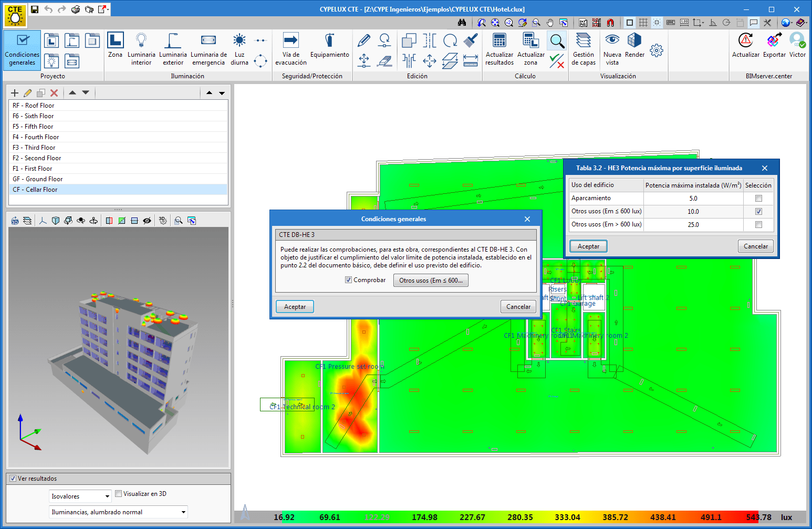Click the save icon in title bar
Image resolution: width=812 pixels, height=529 pixels.
click(x=35, y=9)
